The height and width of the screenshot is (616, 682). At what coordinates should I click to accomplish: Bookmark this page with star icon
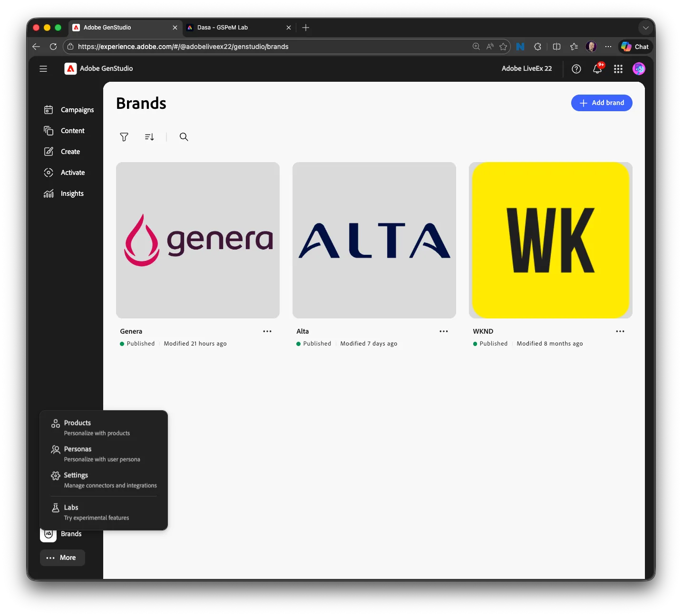[503, 47]
